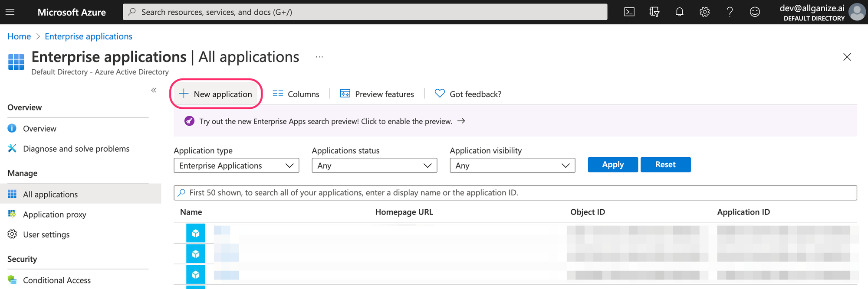Viewport: 868px width, 289px height.
Task: Click the Got feedback heart icon
Action: pyautogui.click(x=440, y=94)
